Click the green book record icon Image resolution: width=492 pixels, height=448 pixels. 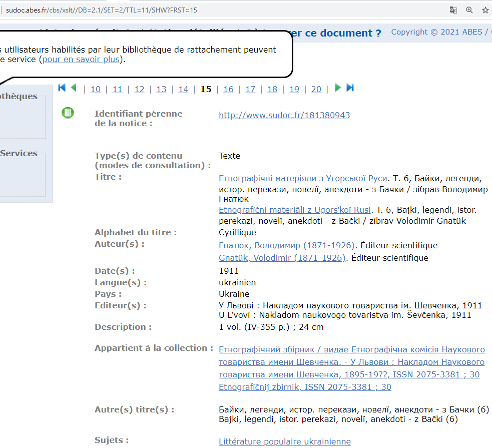point(68,113)
